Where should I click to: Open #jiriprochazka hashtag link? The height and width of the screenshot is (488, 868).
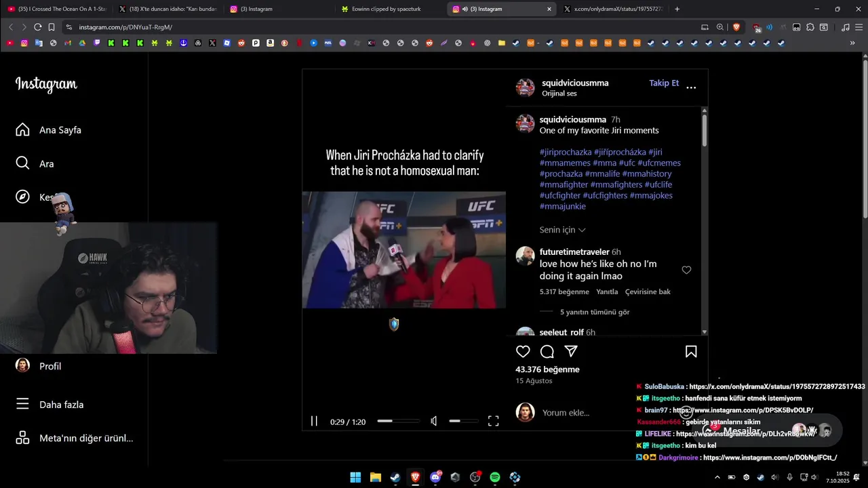click(x=566, y=152)
